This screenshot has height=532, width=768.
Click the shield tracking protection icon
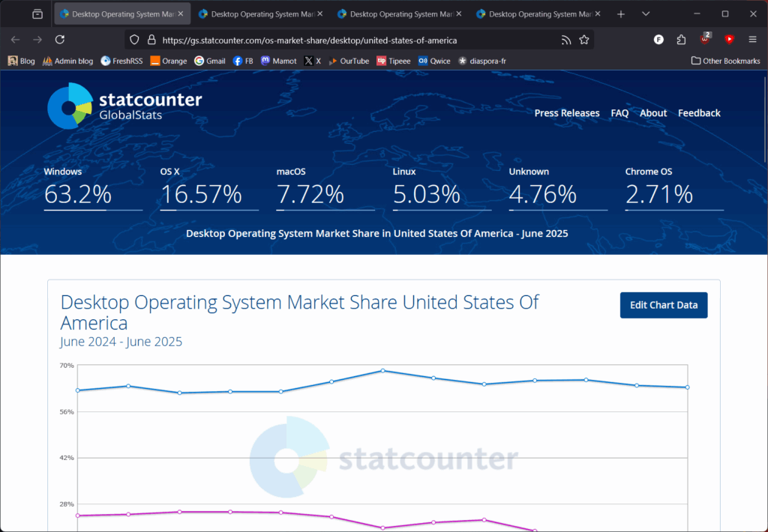[134, 40]
